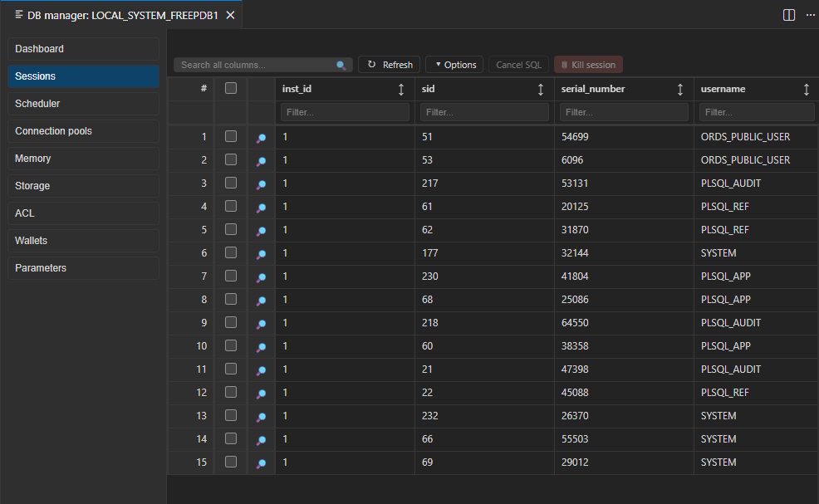The height and width of the screenshot is (504, 819).
Task: Click PLSQL_AUDIT username in row 3
Action: point(731,183)
